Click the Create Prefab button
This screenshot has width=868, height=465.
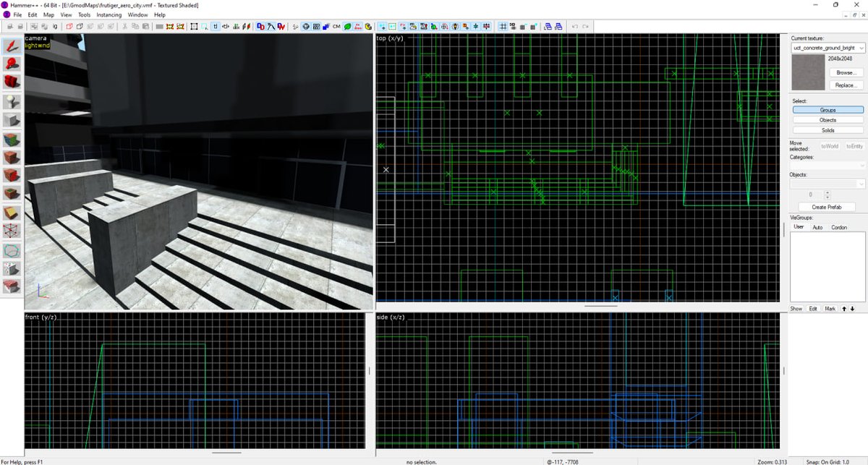coord(827,207)
